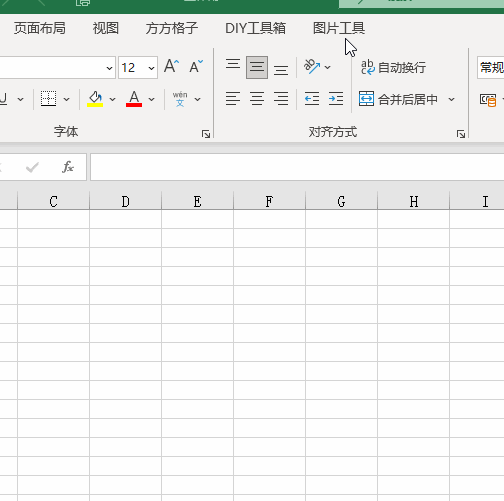Expand the text orientation dropdown arrow
The height and width of the screenshot is (501, 504).
click(328, 67)
